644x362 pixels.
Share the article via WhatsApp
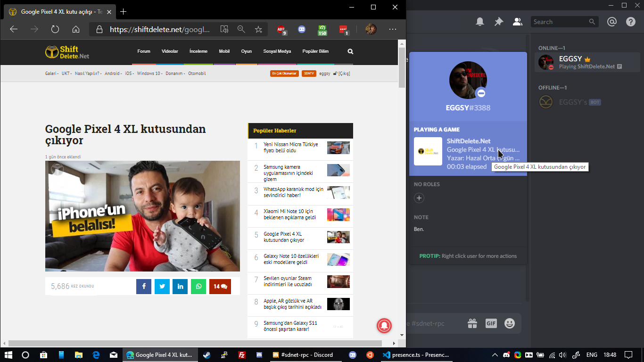198,286
